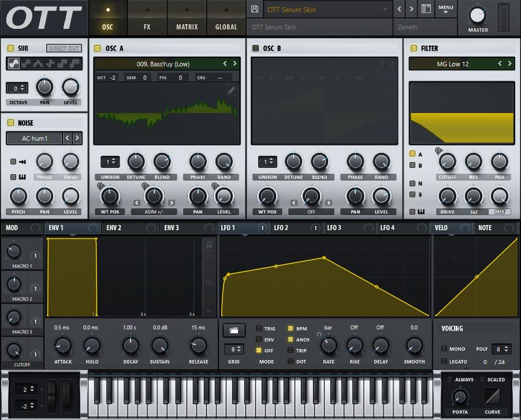Click the envelope lock icon
Viewport: 521px width, 420px height.
[209, 245]
